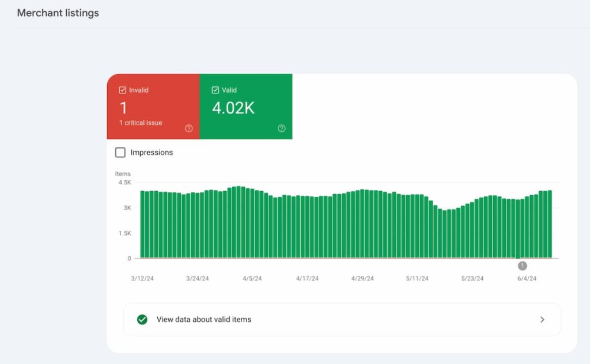Screen dimensions: 590x364
Task: Enable the Impressions checkbox
Action: (x=120, y=152)
